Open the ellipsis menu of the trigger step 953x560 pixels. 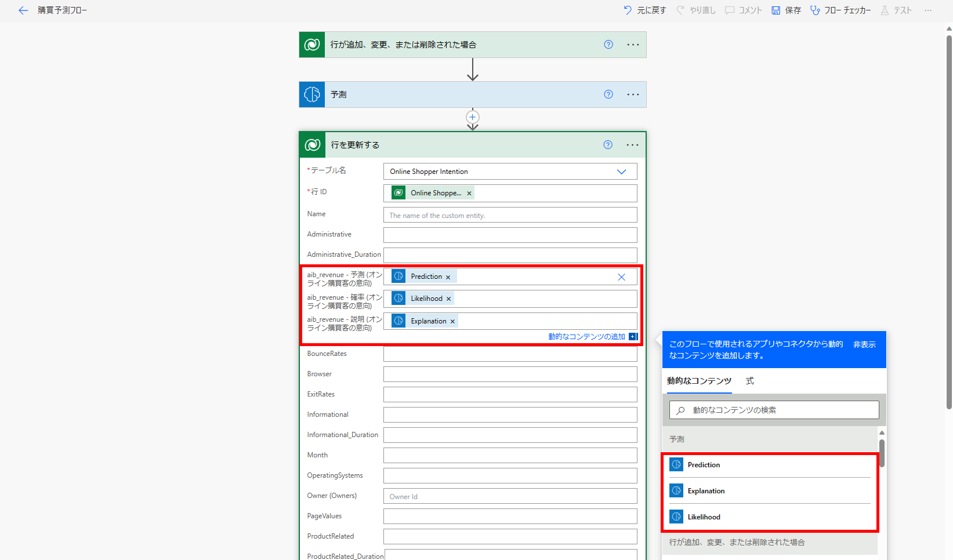click(x=633, y=45)
